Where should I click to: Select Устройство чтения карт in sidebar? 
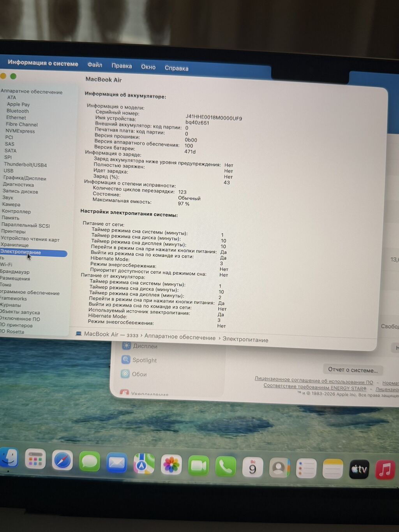30,239
